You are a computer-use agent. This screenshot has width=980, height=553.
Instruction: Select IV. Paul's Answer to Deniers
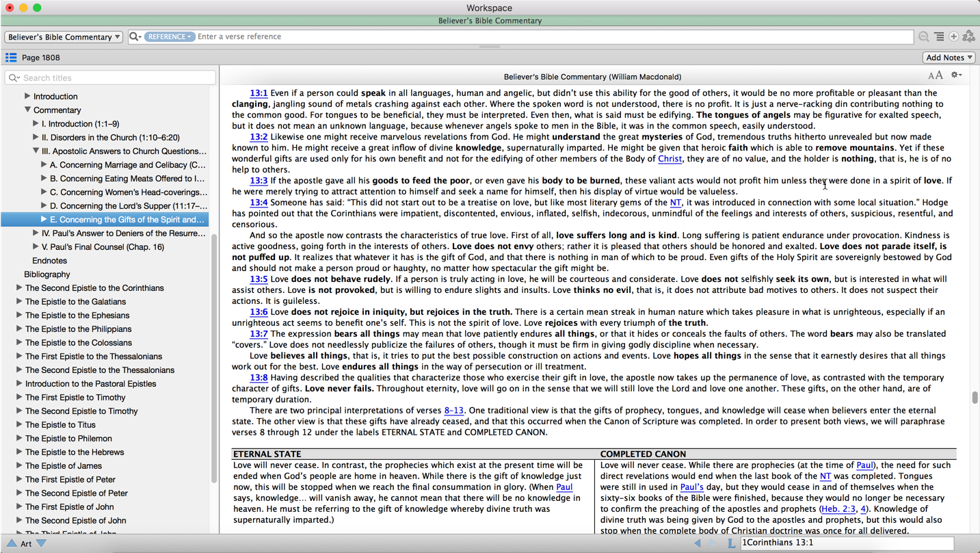(x=123, y=233)
